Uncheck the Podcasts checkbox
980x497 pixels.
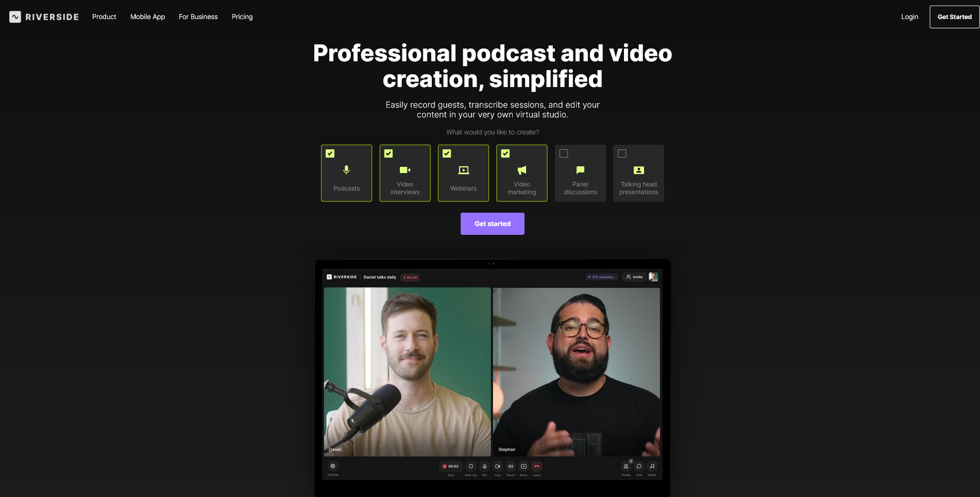coord(330,153)
